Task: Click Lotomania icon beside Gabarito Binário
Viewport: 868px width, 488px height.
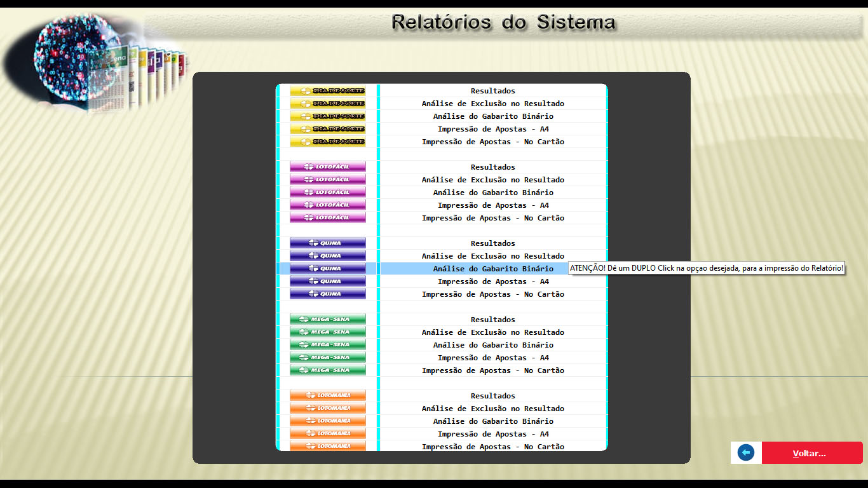Action: pyautogui.click(x=328, y=421)
